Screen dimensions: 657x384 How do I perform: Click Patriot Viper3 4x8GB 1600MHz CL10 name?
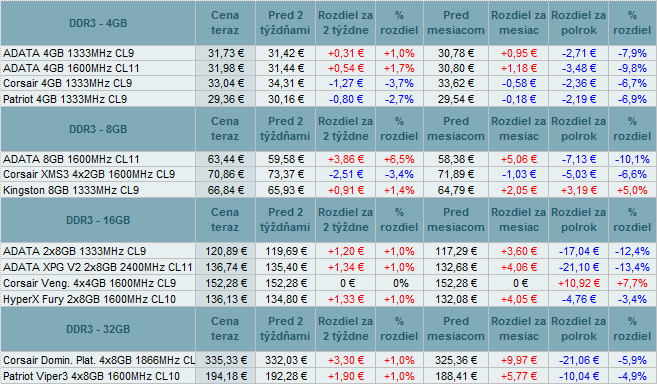click(91, 376)
